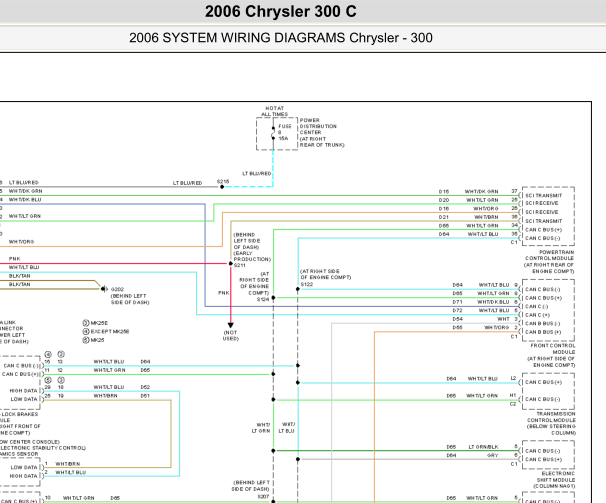Click the 'GRY' wire color label

click(492, 455)
